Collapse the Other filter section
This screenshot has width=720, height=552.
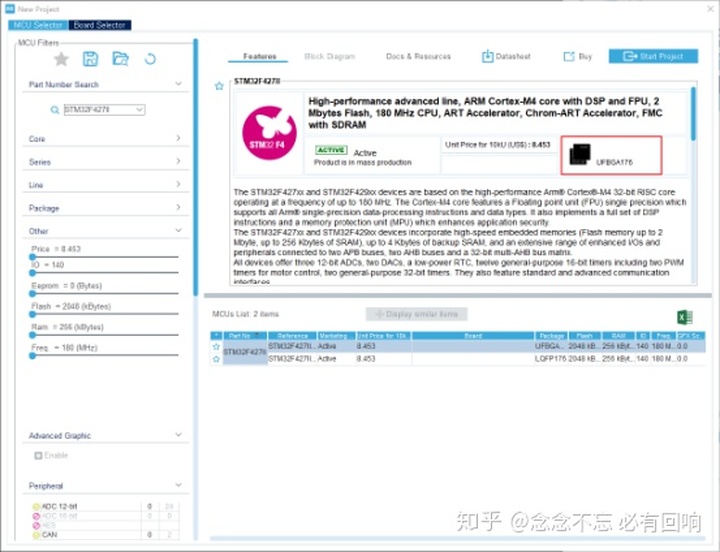179,231
